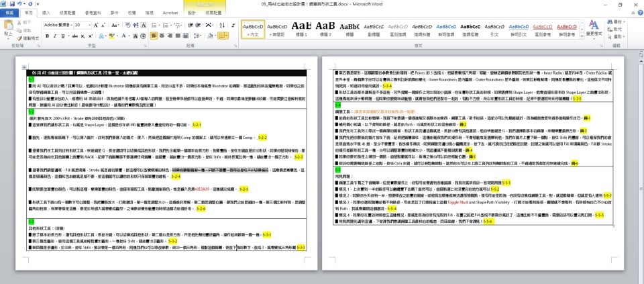
Task: Open the Bullets list dropdown
Action: pyautogui.click(x=160, y=25)
